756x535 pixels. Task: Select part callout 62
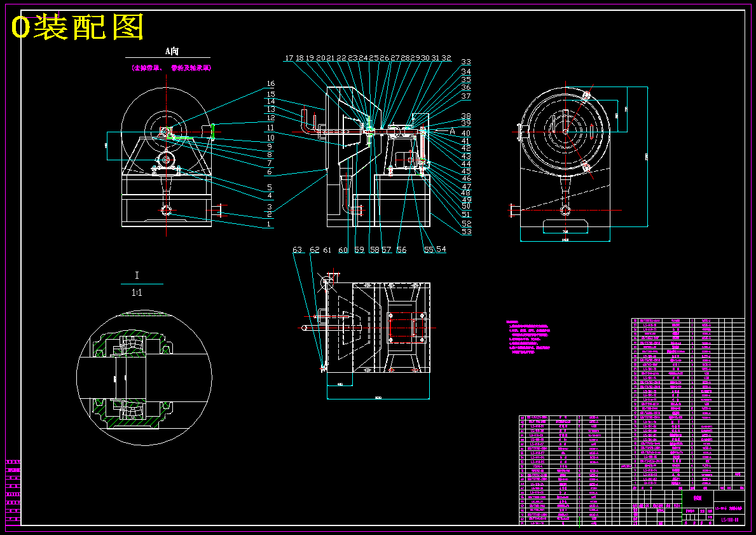pyautogui.click(x=314, y=249)
